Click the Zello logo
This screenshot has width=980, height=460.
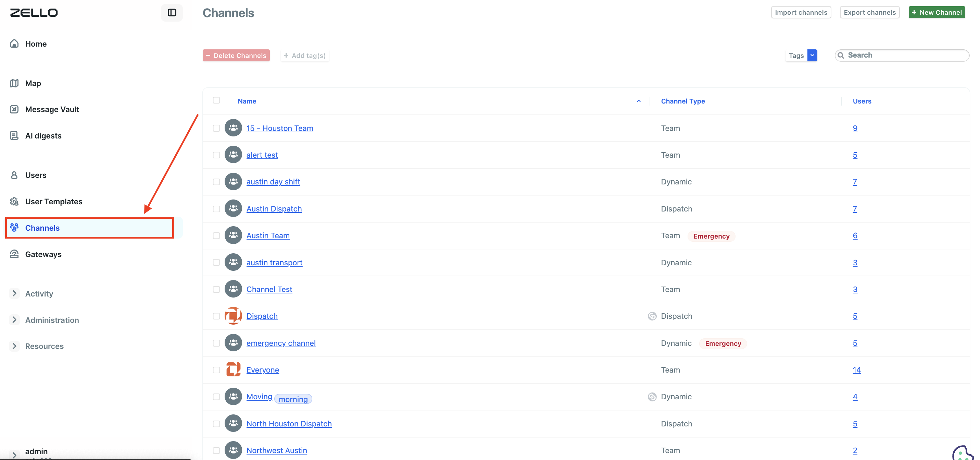34,13
